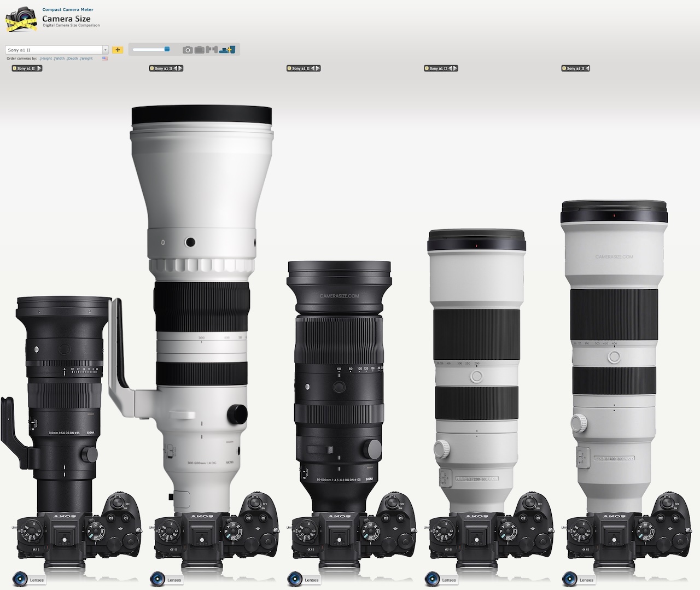This screenshot has width=700, height=590.
Task: Move the Sigma 60-600mm camera left
Action: 313,68
